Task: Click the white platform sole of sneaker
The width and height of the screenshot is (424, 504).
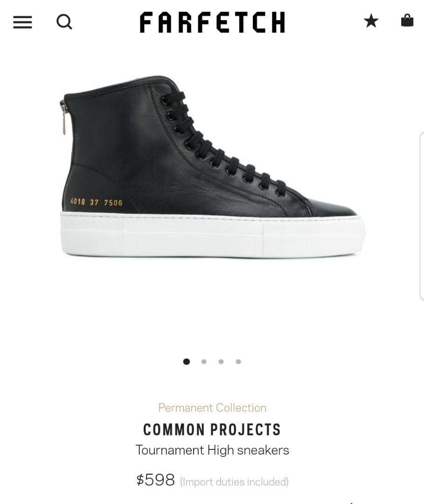Action: pos(213,235)
